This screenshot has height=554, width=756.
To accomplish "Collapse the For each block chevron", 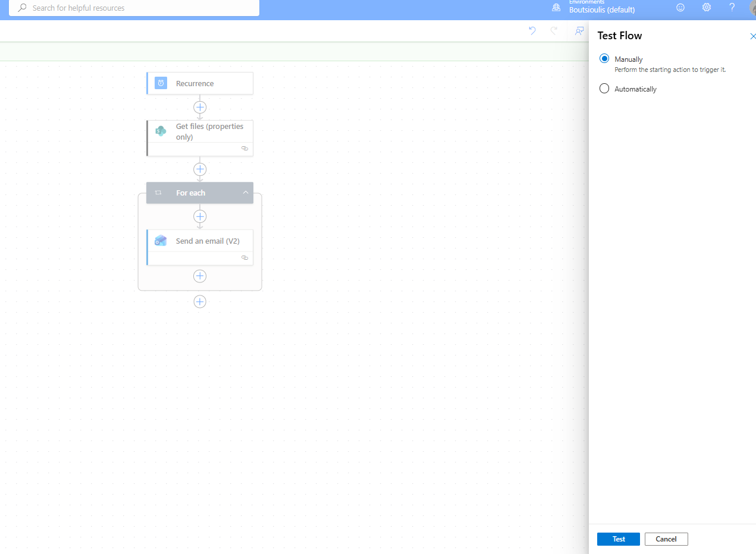I will point(245,193).
